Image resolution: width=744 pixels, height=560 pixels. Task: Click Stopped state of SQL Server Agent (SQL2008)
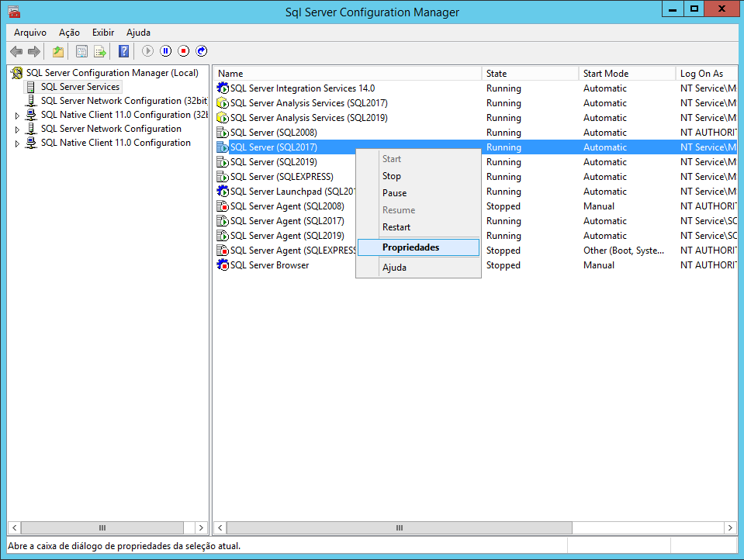click(503, 206)
